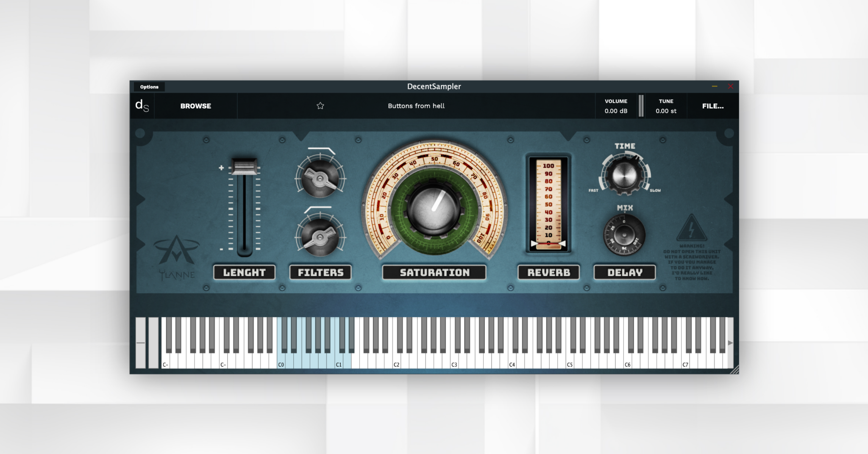Viewport: 868px width, 454px height.
Task: Open the Options menu
Action: 149,87
